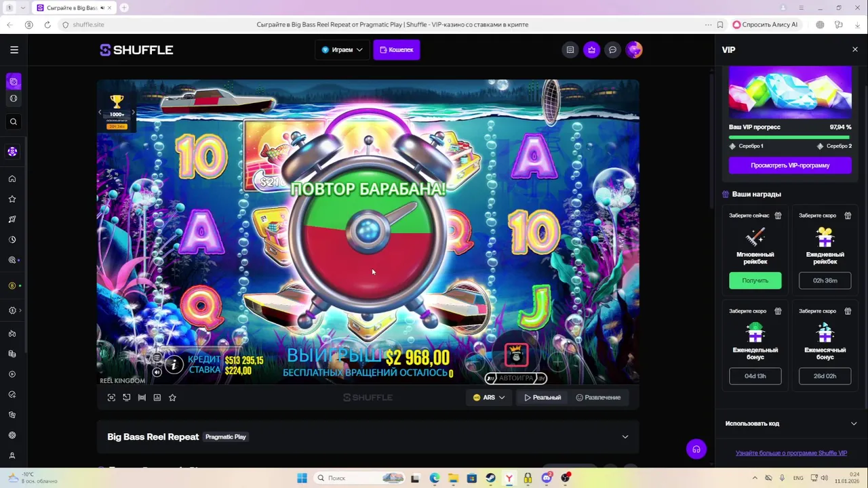Open the Играем dropdown
The image size is (868, 488).
tap(342, 49)
